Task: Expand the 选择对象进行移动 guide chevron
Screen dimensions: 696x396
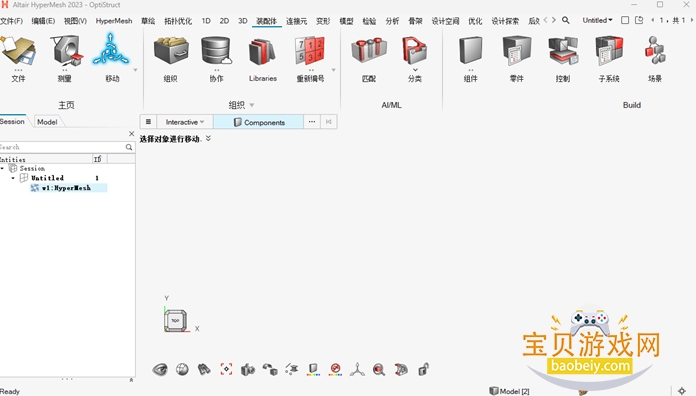Action: tap(208, 139)
